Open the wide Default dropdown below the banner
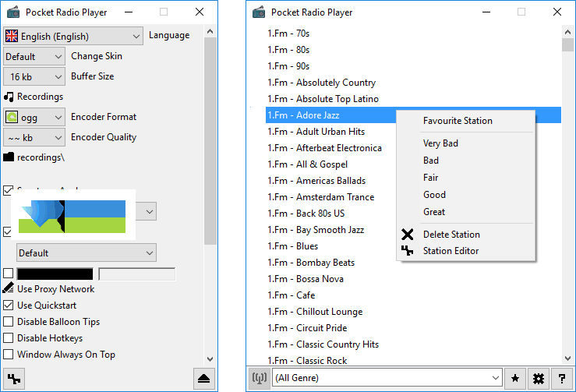 tap(87, 253)
